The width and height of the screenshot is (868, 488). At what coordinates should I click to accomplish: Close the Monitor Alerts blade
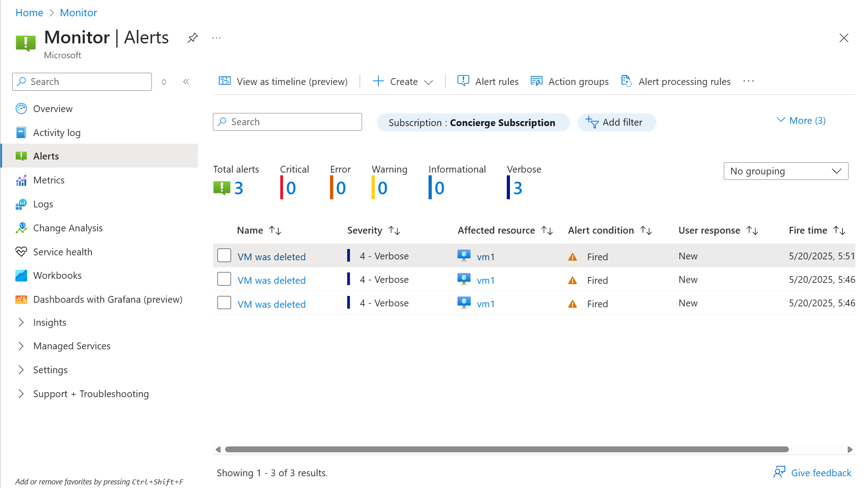click(x=844, y=38)
